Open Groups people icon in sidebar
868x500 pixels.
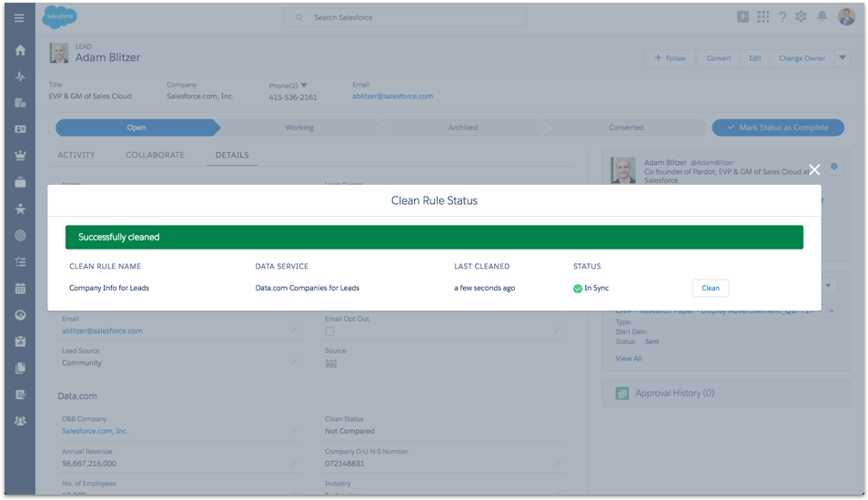click(x=20, y=421)
